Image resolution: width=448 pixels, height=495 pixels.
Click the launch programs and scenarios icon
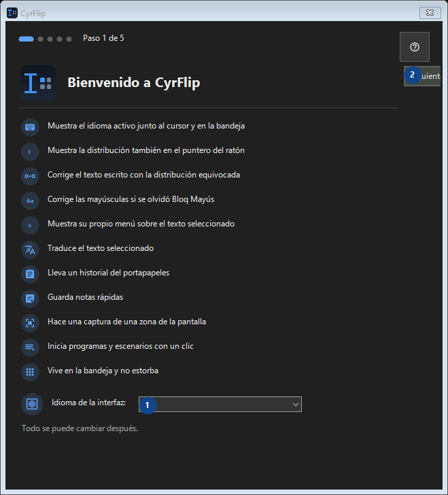(30, 347)
